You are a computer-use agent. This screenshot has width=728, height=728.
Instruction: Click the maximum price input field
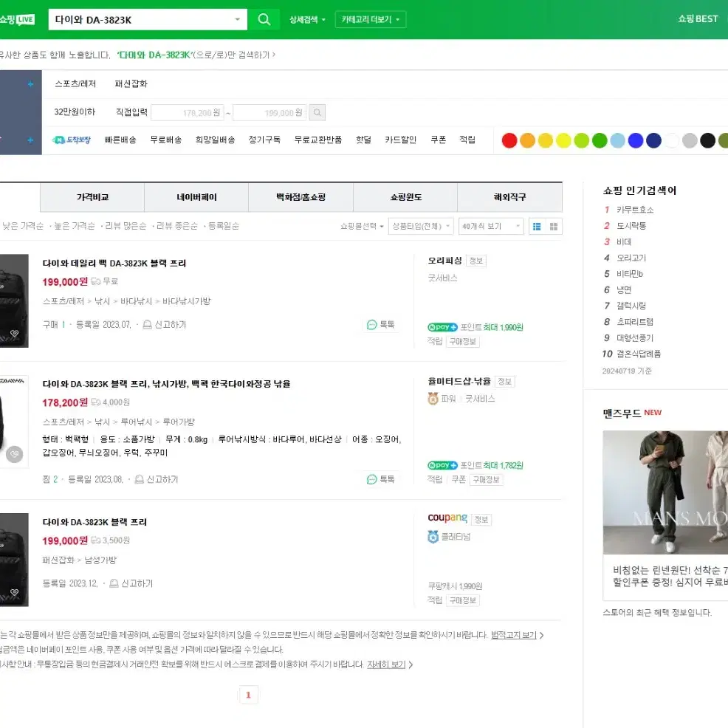click(269, 113)
